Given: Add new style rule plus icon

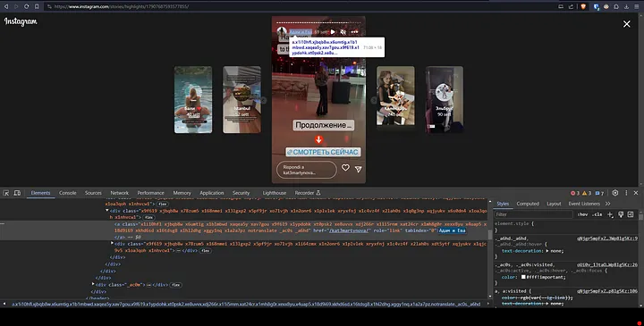Looking at the screenshot, I should (610, 214).
